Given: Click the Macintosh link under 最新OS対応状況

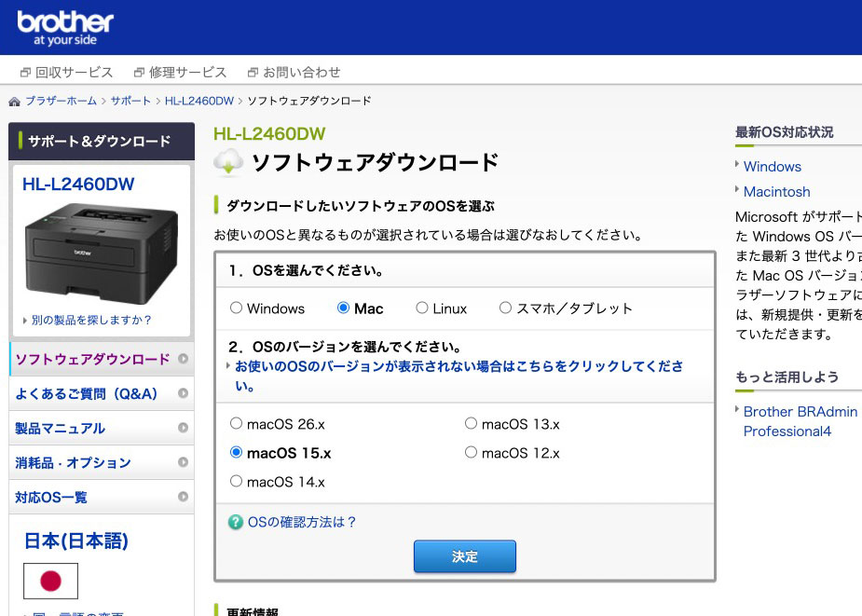Looking at the screenshot, I should tap(776, 191).
